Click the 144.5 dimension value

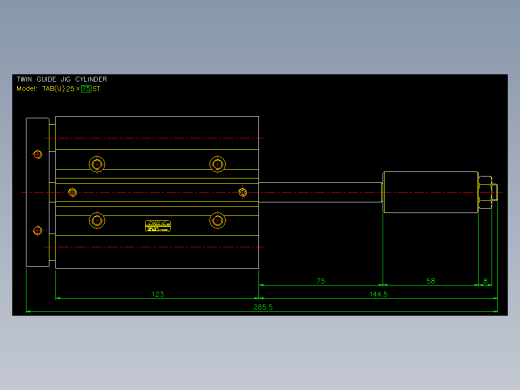(x=378, y=294)
